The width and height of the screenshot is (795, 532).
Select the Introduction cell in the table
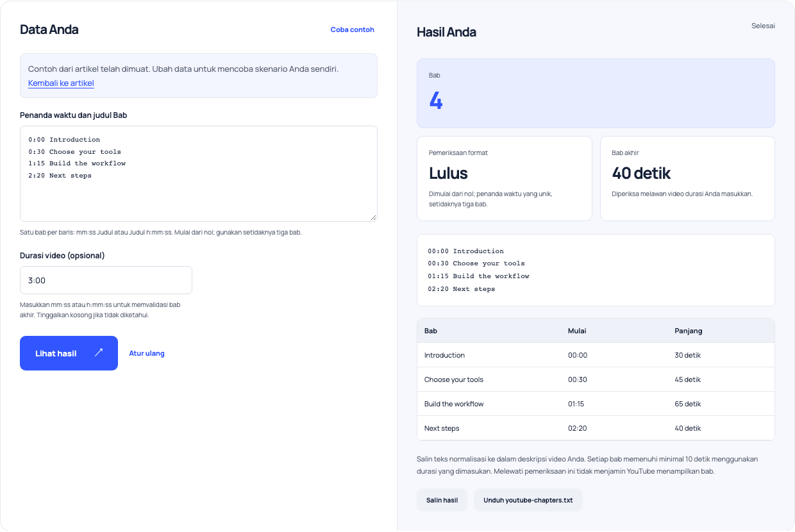(x=444, y=355)
